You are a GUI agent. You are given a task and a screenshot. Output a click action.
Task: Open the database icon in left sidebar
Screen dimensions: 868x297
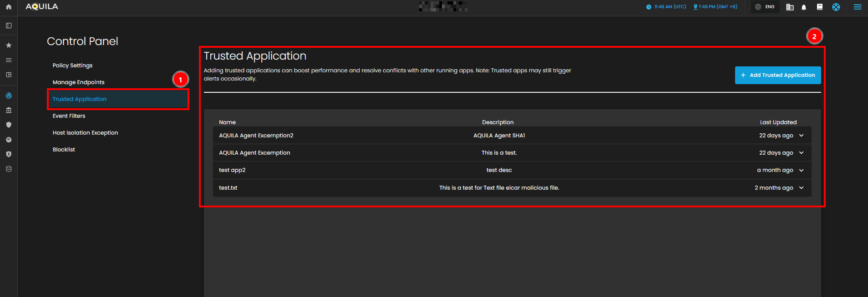point(9,169)
